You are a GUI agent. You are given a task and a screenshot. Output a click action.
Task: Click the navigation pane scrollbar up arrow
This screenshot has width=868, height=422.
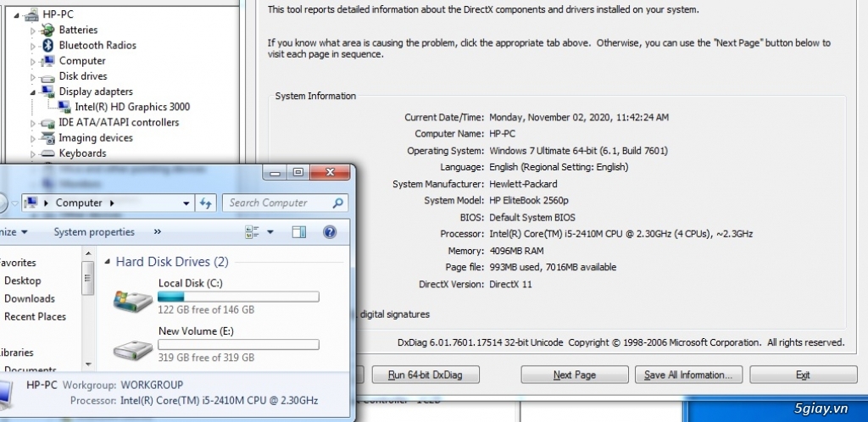click(x=88, y=253)
